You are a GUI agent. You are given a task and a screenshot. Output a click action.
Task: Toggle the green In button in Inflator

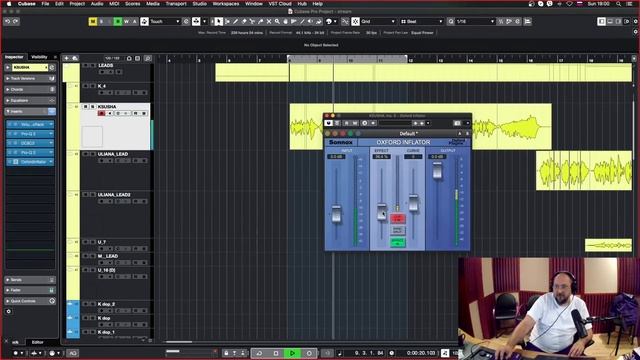[x=398, y=242]
